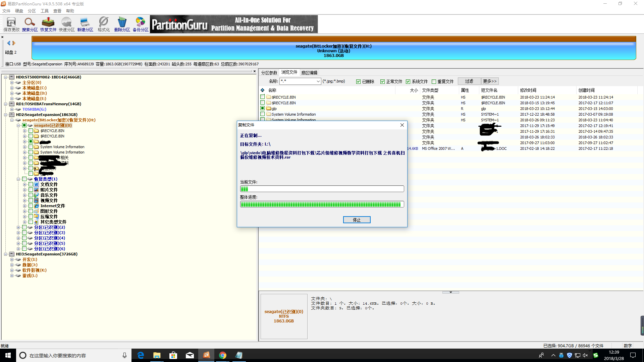The height and width of the screenshot is (362, 644).
Task: Collapse the HD0:ST500DM002 disk node
Action: click(x=6, y=77)
